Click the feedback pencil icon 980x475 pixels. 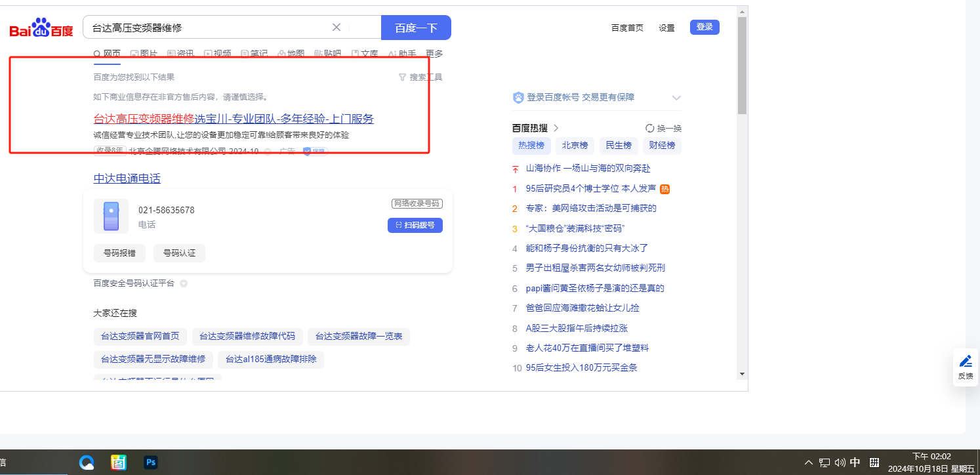pyautogui.click(x=966, y=361)
